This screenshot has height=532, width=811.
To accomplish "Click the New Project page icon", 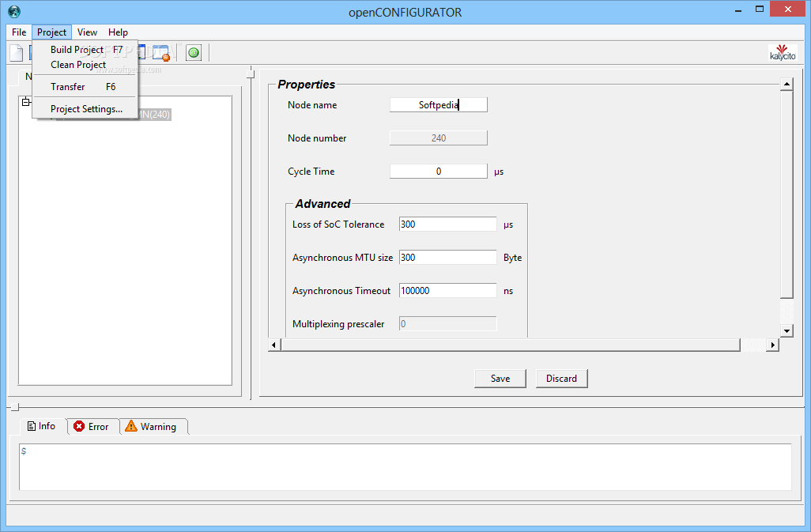I will pyautogui.click(x=16, y=53).
